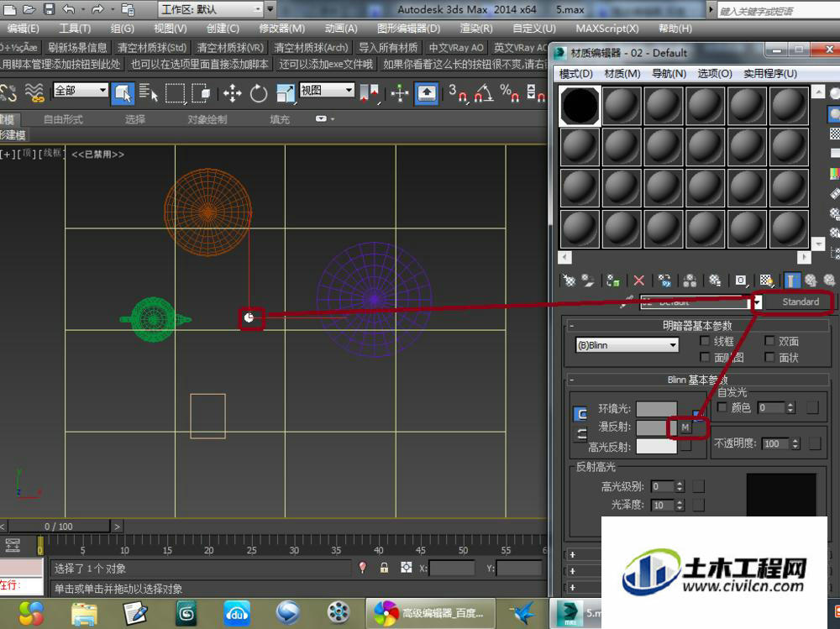
Task: Open the (B)Blinn shader type dropdown
Action: (x=627, y=345)
